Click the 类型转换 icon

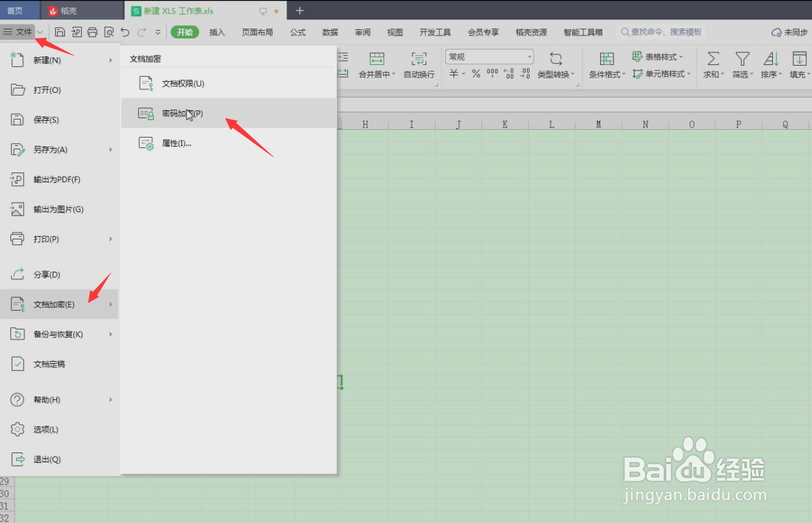click(556, 59)
